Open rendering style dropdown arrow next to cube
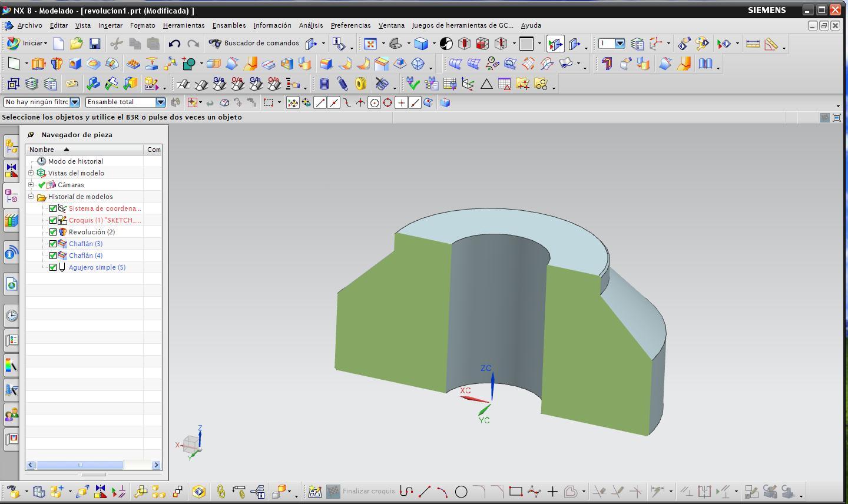848x504 pixels. pyautogui.click(x=434, y=44)
